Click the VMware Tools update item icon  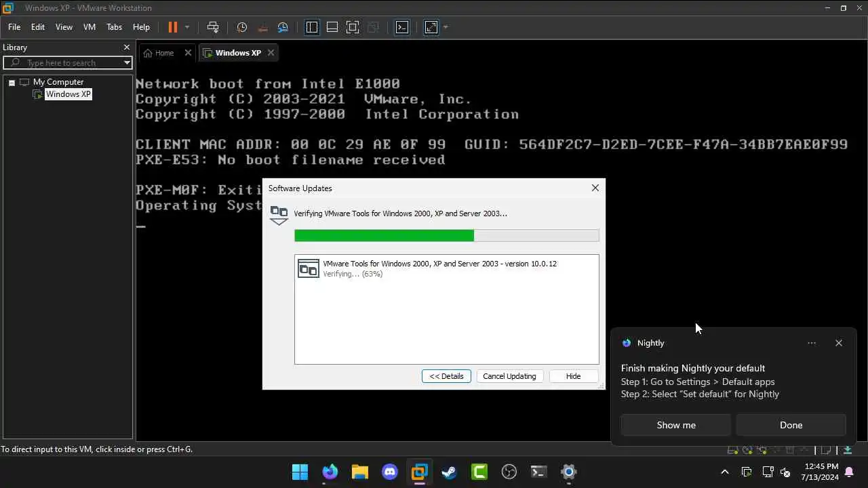click(x=309, y=268)
